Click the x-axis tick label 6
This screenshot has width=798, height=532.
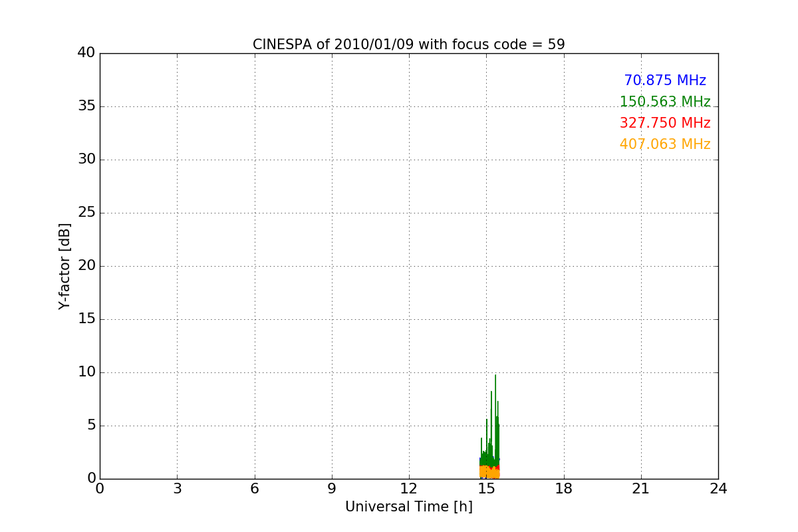(x=255, y=489)
